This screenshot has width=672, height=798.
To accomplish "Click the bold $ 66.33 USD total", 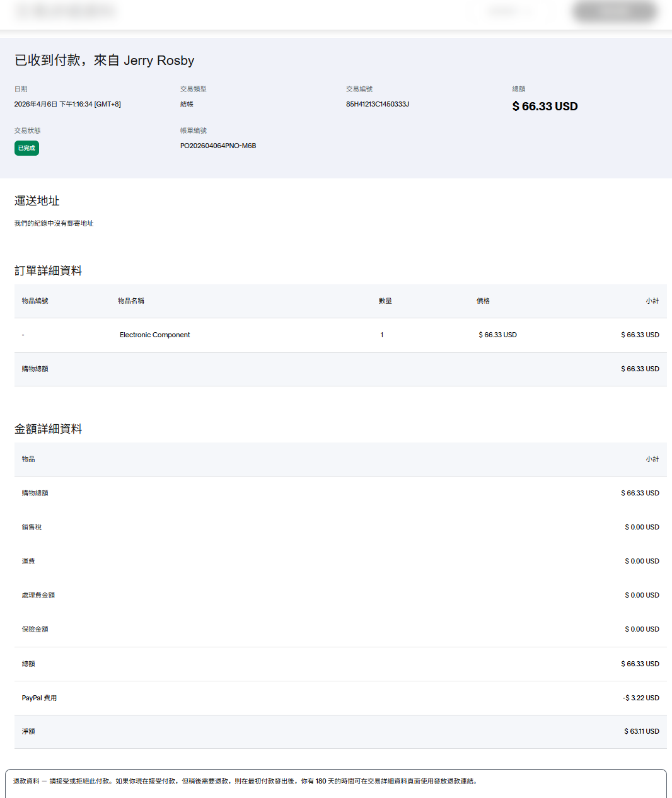I will tap(545, 107).
